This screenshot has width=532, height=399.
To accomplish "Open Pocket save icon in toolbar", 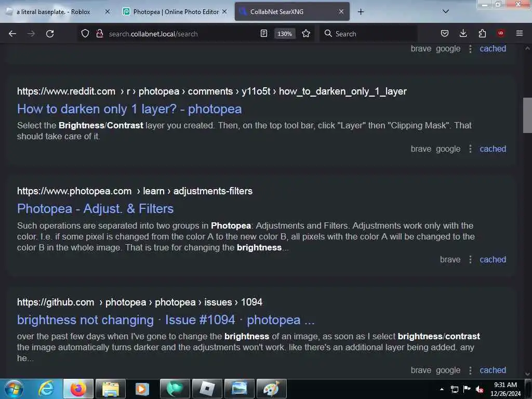I will tap(445, 33).
